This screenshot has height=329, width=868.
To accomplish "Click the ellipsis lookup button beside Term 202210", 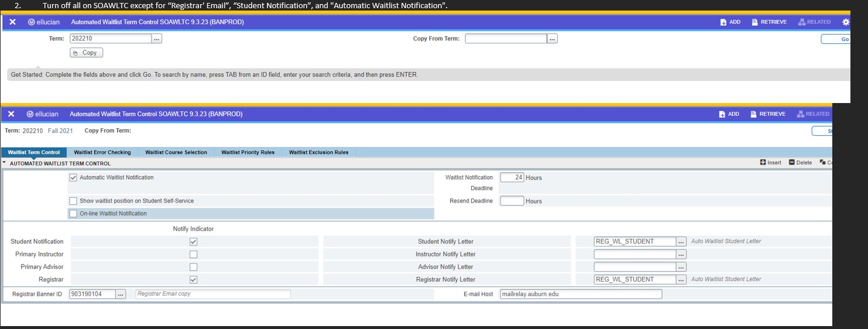I will [157, 39].
